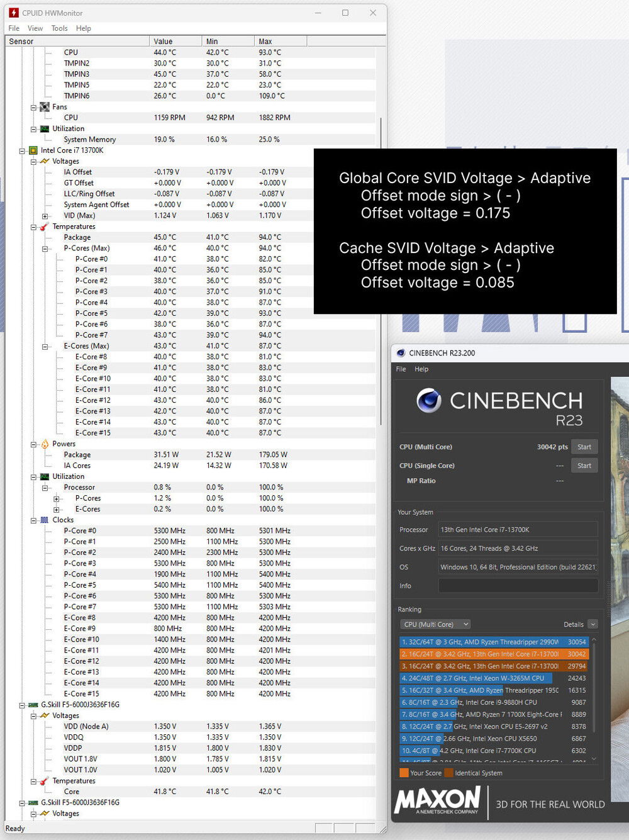Open the Help menu in Cinebench
Image resolution: width=629 pixels, height=840 pixels.
coord(421,369)
